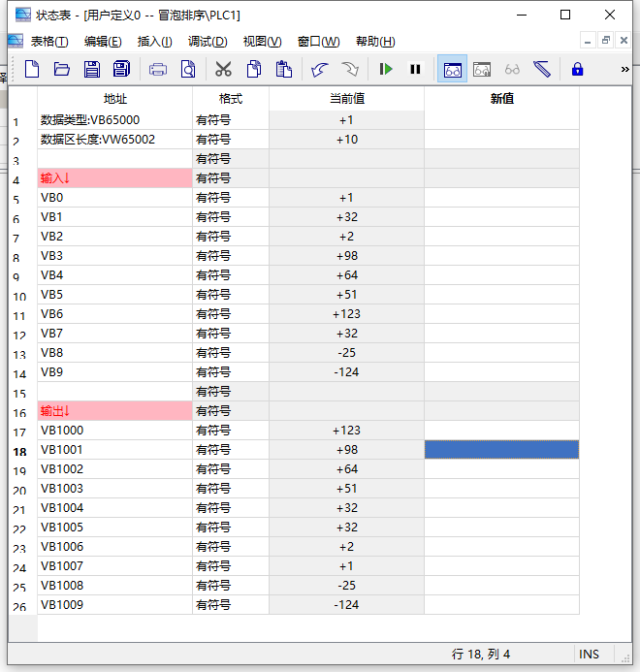Screen dimensions: 640x672
Task: Select the red 输出↓ cell
Action: point(114,411)
